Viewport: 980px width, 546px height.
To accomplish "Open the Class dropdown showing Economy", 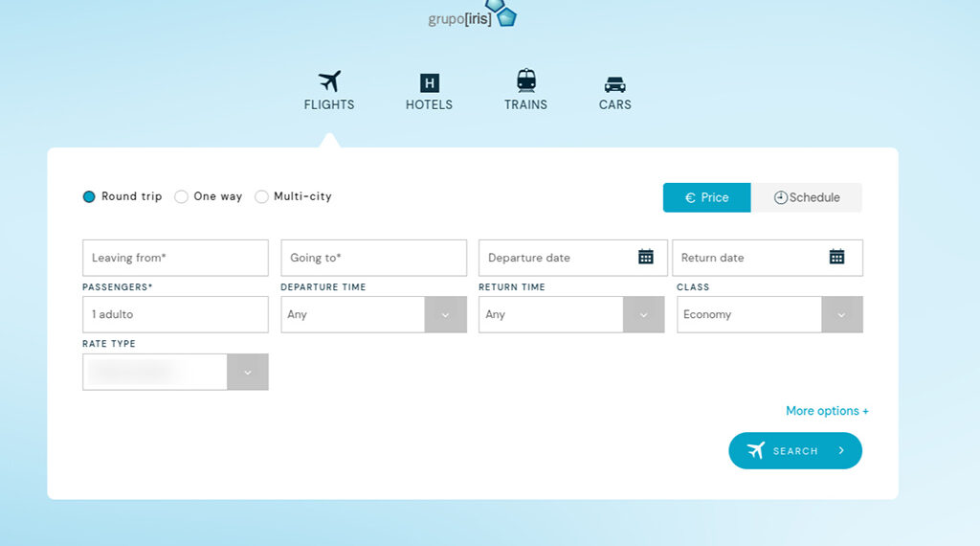I will (770, 314).
